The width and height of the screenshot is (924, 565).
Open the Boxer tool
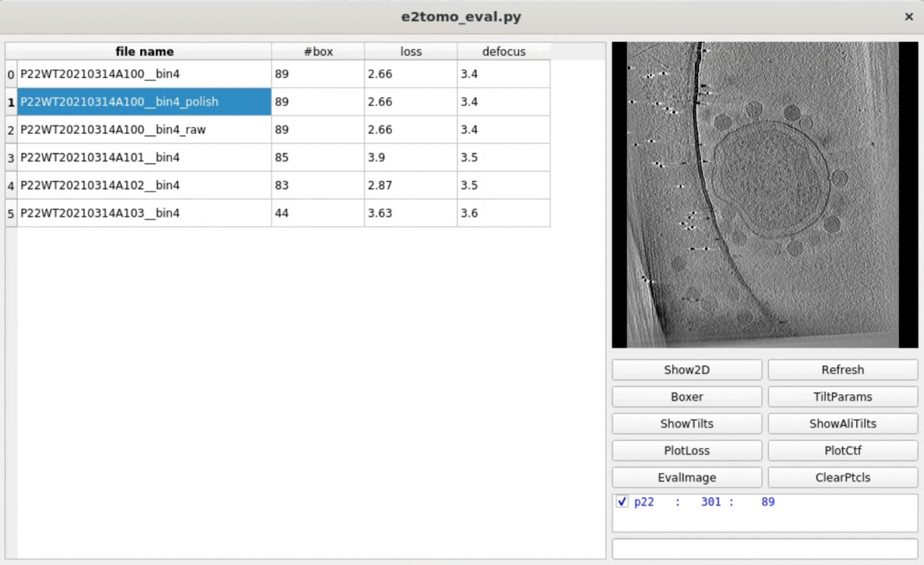[687, 397]
